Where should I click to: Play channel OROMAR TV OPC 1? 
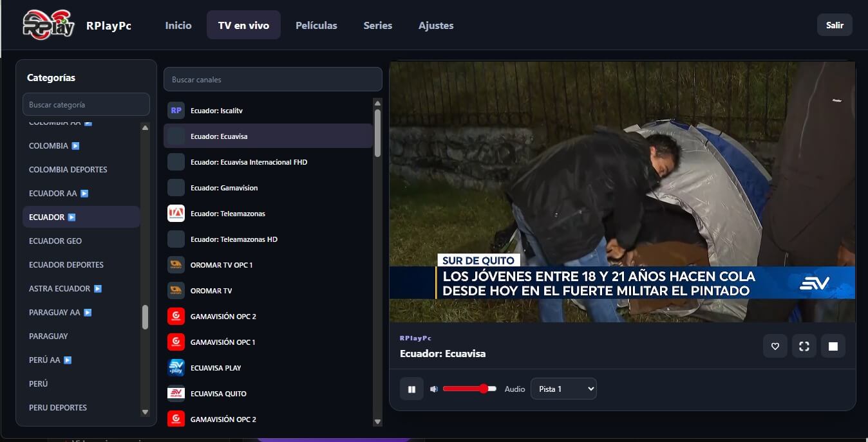coord(268,265)
